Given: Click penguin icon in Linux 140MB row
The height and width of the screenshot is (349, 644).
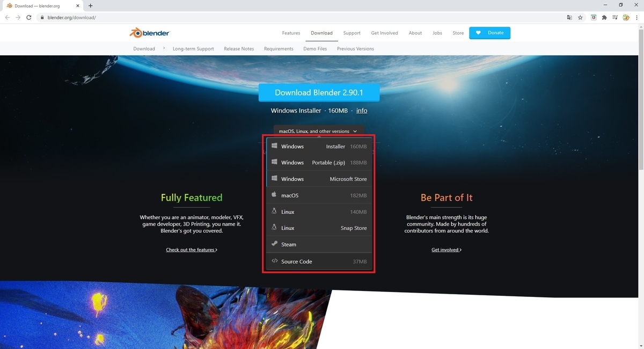Looking at the screenshot, I should [274, 212].
